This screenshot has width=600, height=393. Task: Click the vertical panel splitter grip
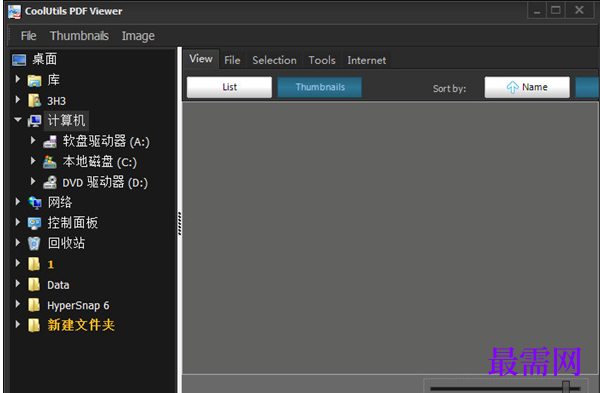(179, 223)
